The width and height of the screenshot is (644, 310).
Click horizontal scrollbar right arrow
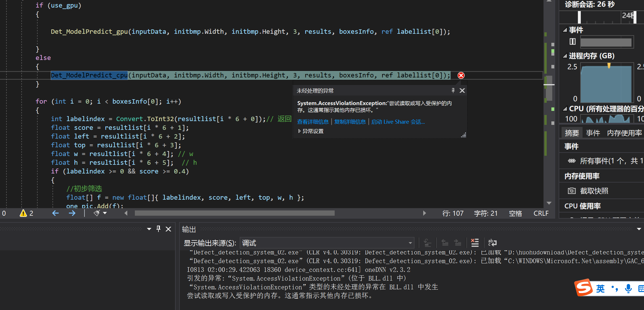coord(424,213)
